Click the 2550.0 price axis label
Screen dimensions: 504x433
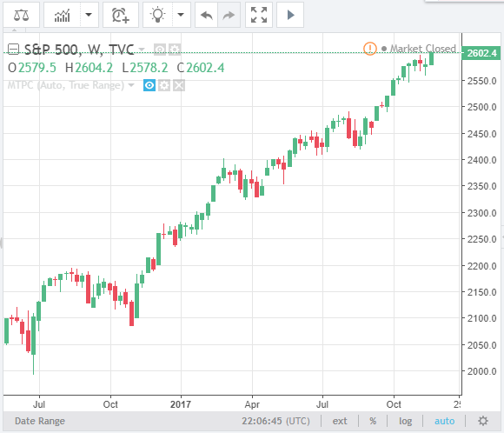pos(481,81)
